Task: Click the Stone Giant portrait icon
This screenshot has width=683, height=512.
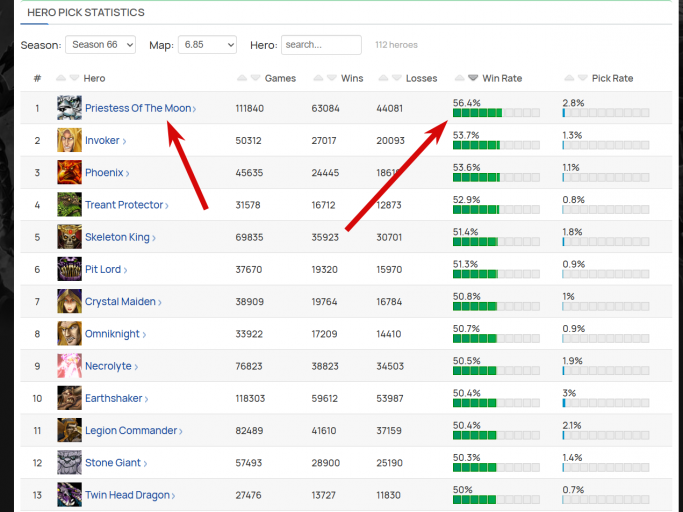Action: pos(69,462)
